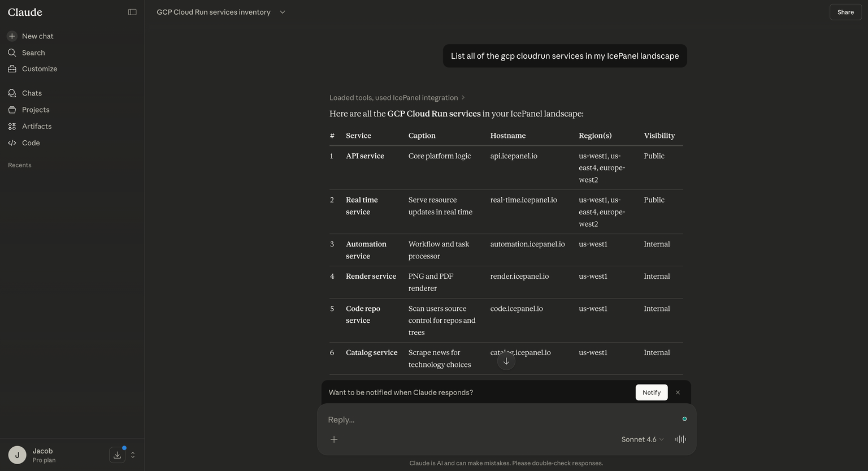The image size is (868, 471).
Task: Click the Hostname column header
Action: point(508,136)
